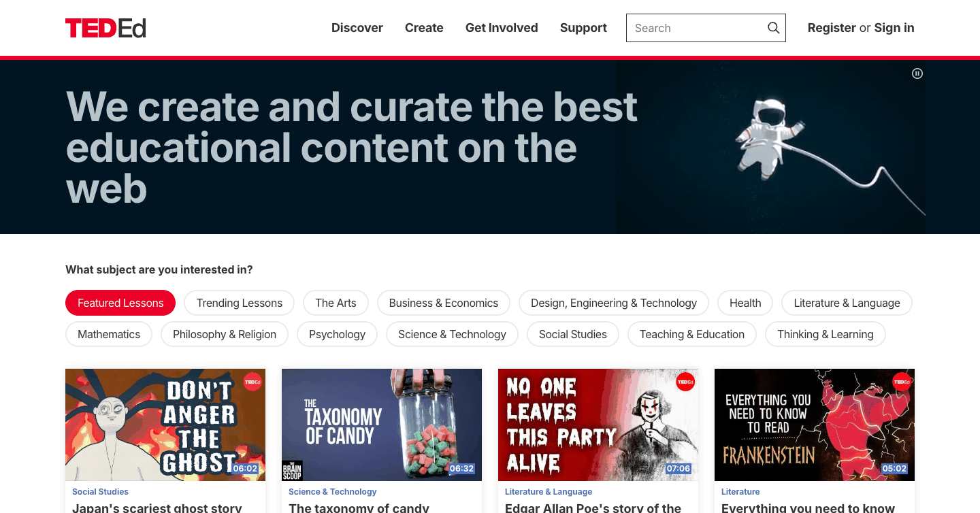This screenshot has width=980, height=513.
Task: Click the TED-Ed badge on Frankenstein thumbnail
Action: click(902, 382)
